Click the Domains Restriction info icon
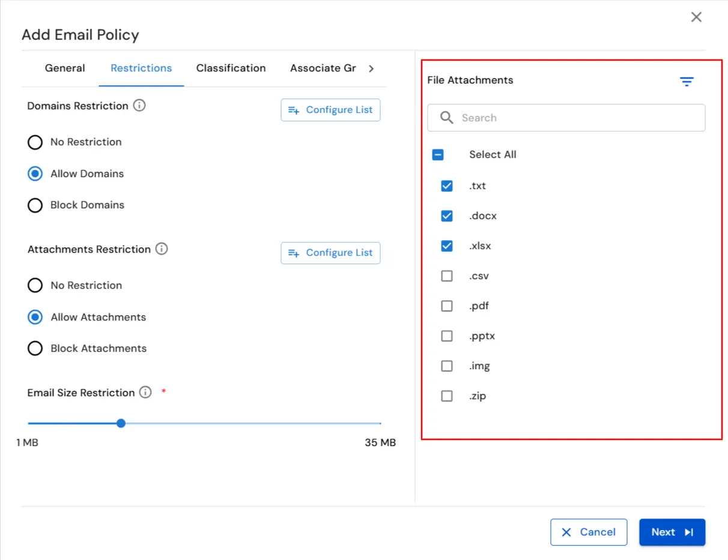Screen dimensions: 728x560 pos(139,106)
